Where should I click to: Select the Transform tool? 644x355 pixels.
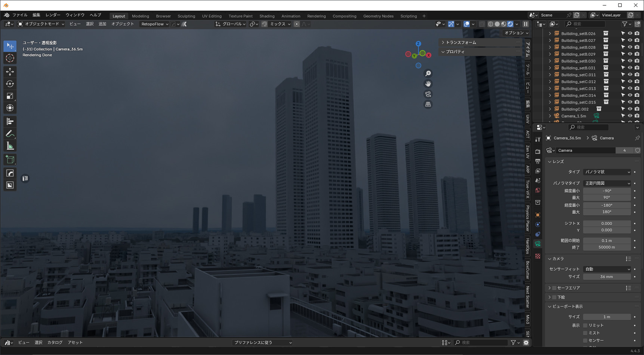pos(10,108)
